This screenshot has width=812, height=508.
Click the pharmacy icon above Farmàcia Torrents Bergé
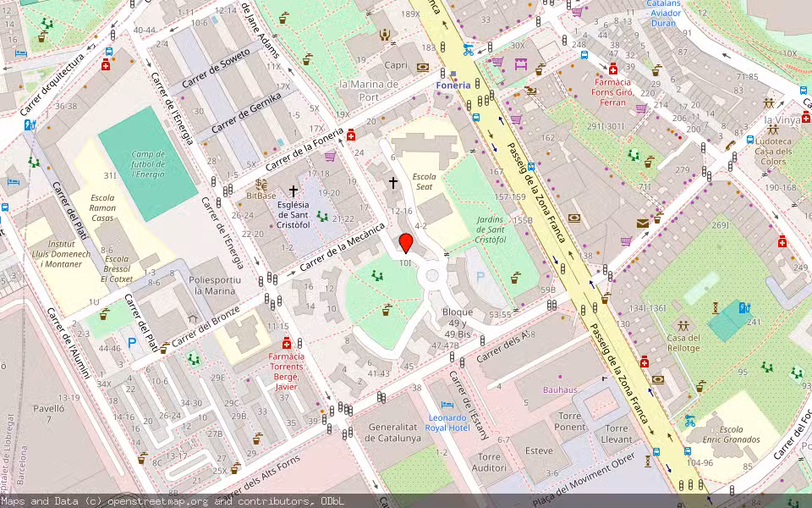(287, 343)
